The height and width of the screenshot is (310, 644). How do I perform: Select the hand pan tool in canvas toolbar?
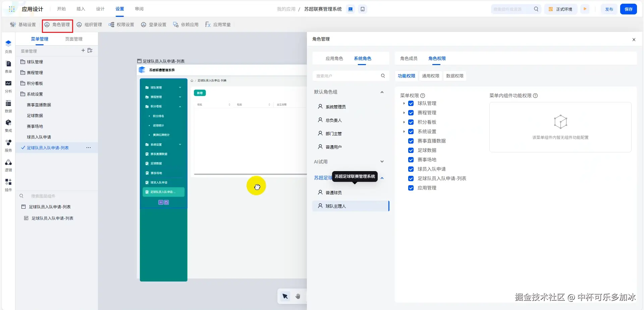(x=298, y=296)
